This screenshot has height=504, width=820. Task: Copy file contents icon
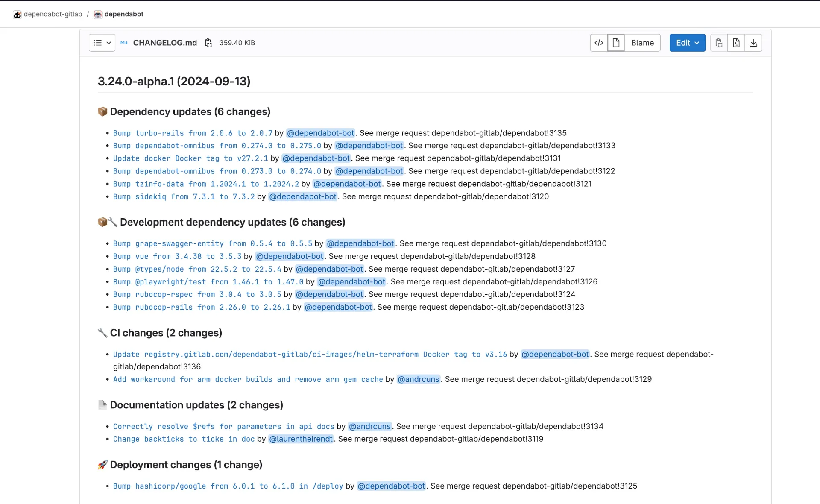tap(719, 43)
